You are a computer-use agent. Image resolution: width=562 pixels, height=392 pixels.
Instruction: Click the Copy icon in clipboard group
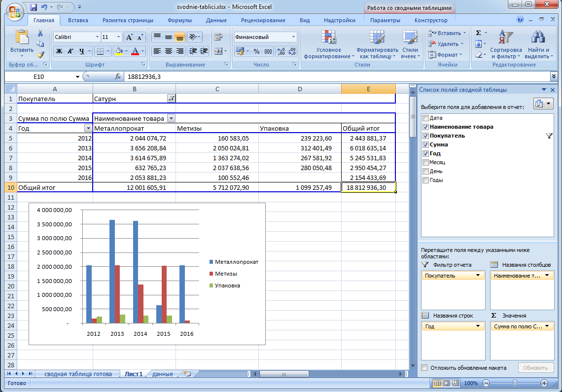click(40, 44)
